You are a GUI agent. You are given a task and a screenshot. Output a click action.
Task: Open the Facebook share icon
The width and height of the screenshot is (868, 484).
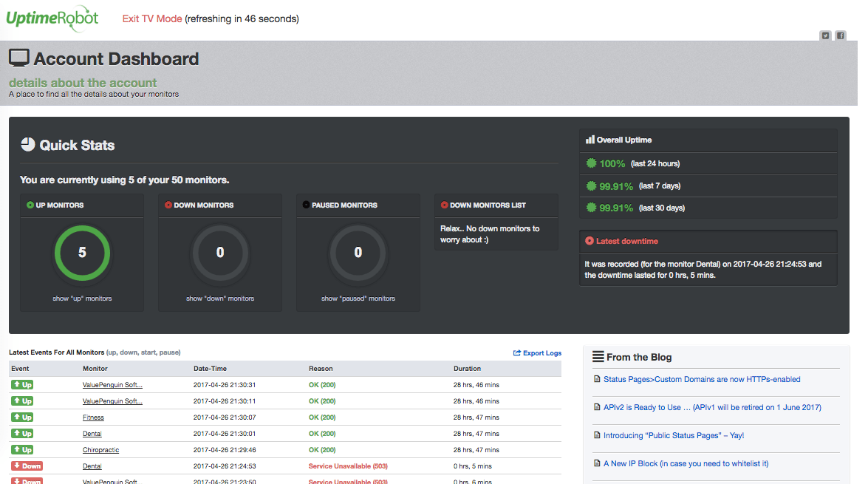[841, 35]
